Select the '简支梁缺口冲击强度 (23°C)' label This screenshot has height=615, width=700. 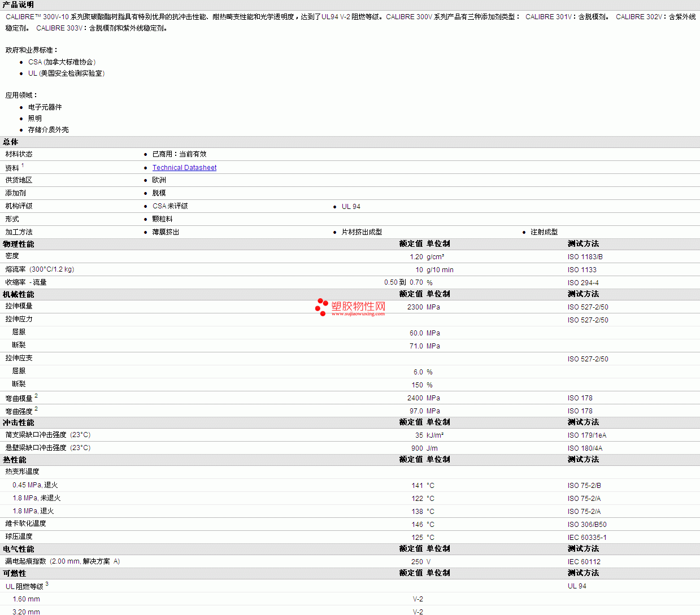pyautogui.click(x=48, y=435)
